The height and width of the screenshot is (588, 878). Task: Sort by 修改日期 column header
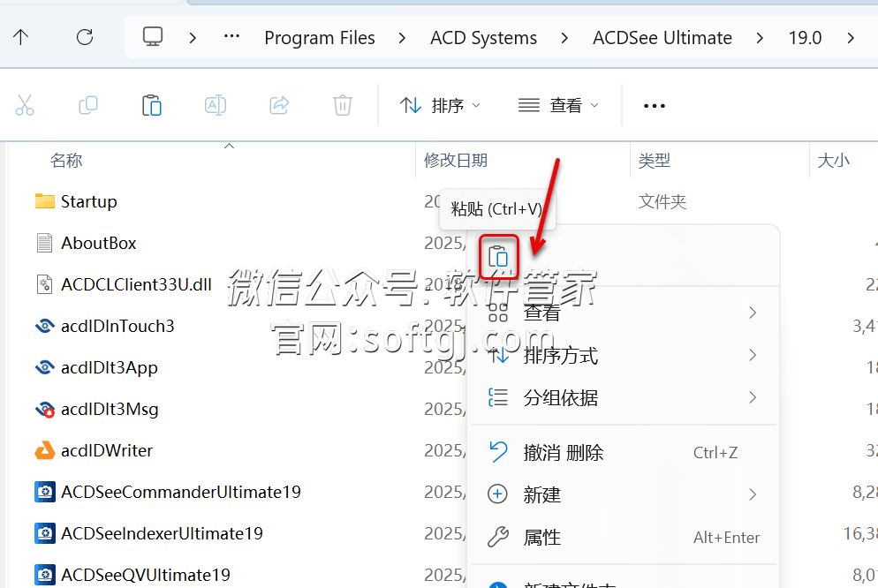tap(456, 161)
